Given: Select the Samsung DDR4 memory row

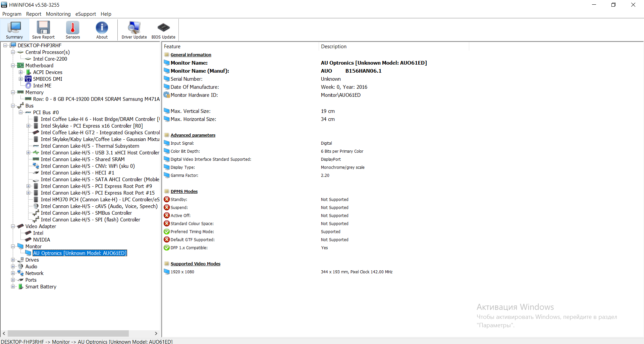Looking at the screenshot, I should (96, 99).
